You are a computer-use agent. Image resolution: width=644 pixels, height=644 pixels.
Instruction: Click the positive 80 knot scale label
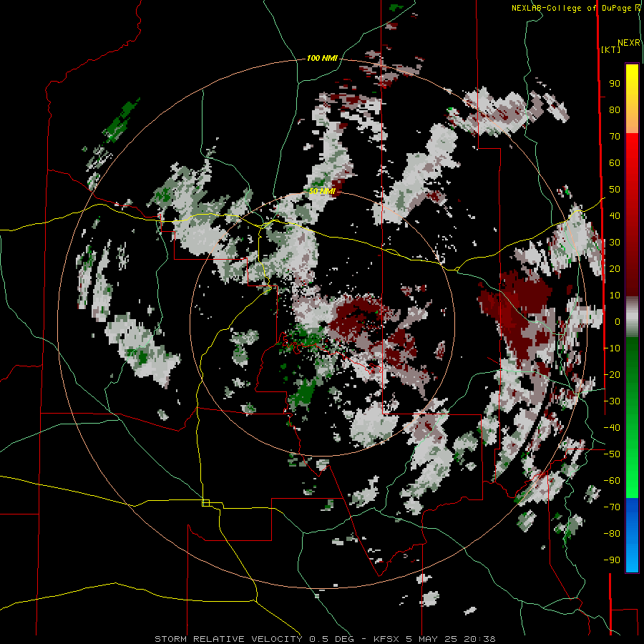point(615,110)
